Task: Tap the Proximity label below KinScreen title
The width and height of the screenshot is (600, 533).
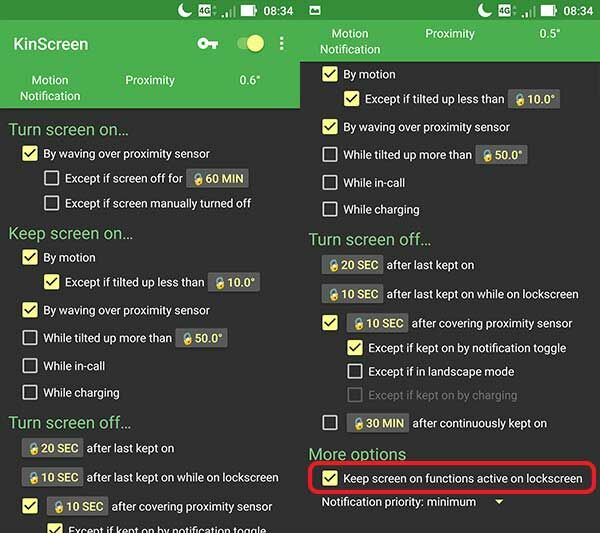Action: point(150,80)
